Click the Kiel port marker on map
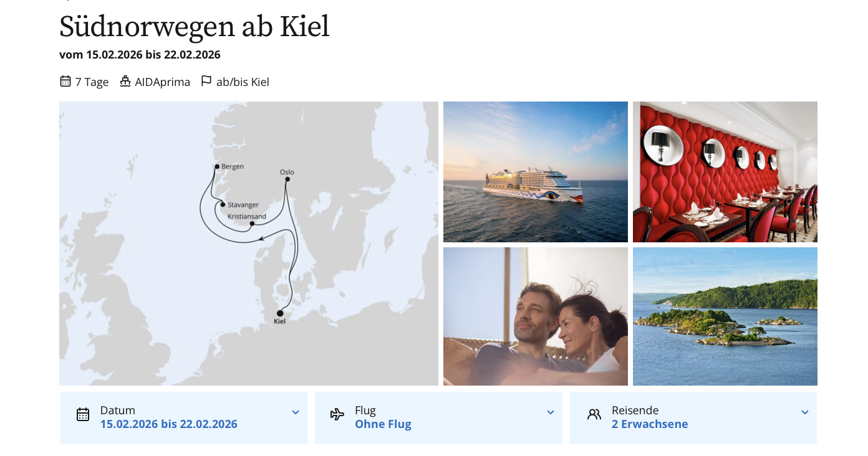This screenshot has width=868, height=456. [x=280, y=313]
